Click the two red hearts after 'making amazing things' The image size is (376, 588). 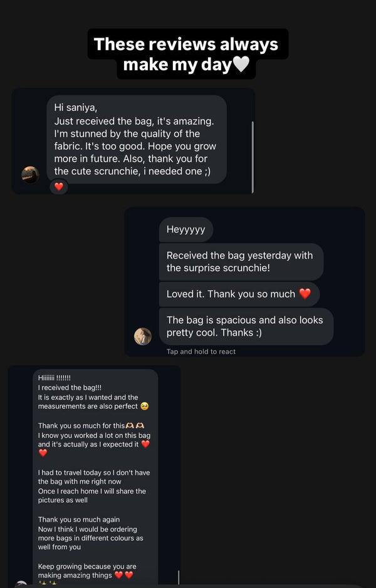(123, 575)
